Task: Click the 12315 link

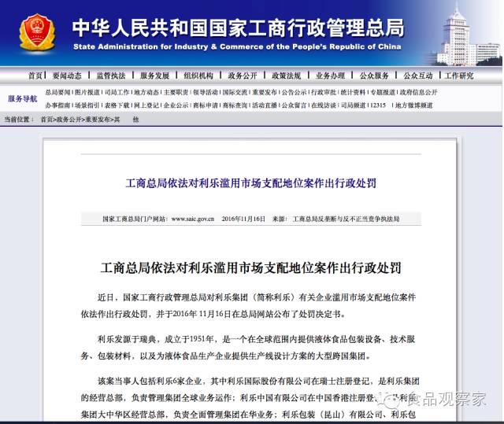Action: (378, 105)
